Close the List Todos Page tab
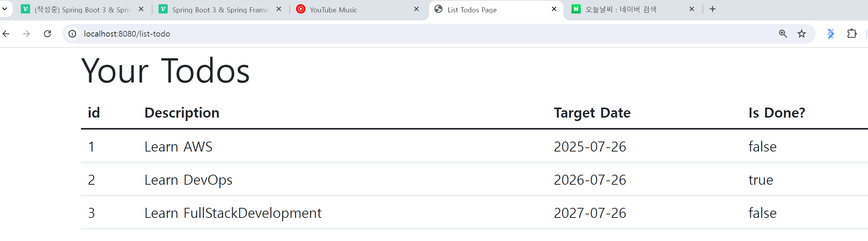Screen dimensions: 868x241 point(554,9)
